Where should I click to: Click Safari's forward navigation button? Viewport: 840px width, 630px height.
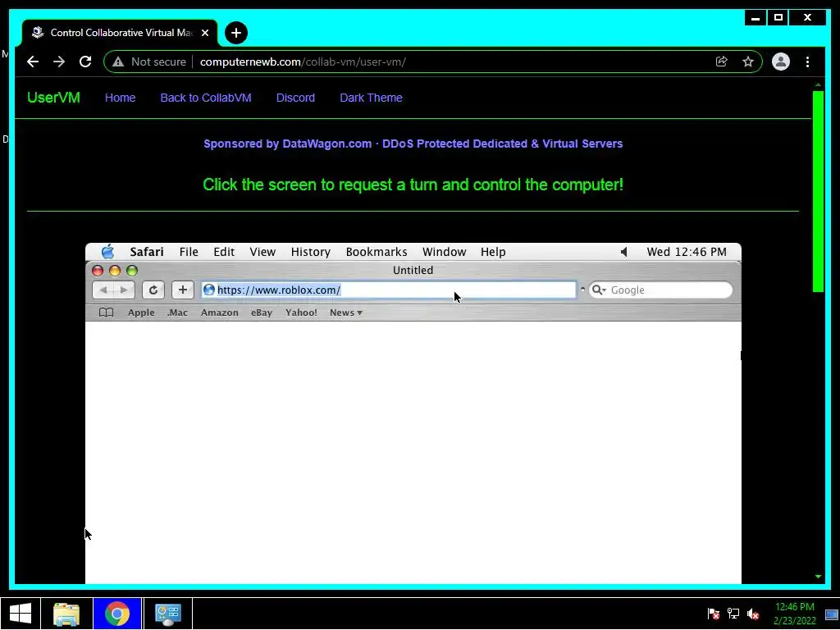point(124,290)
